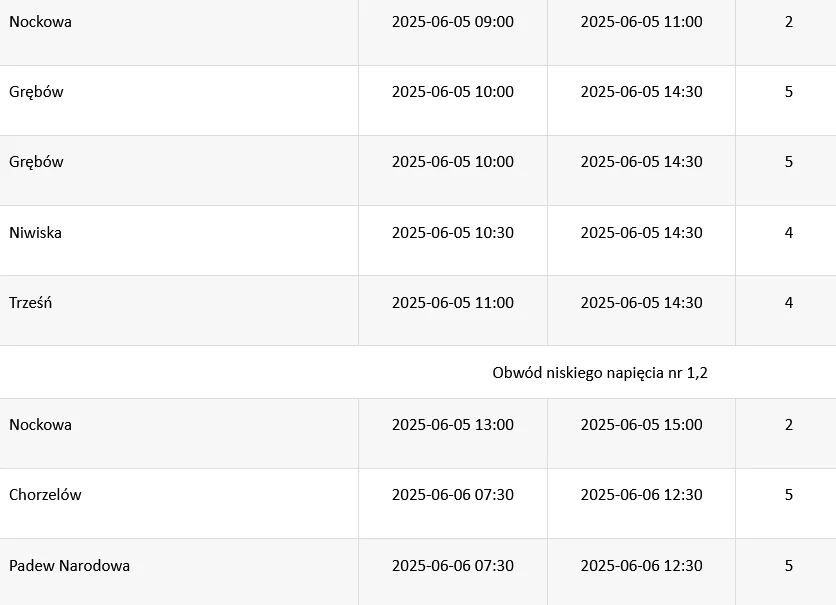This screenshot has height=605, width=836.
Task: Click the 2025-06-05 09:00 start time cell
Action: coord(452,22)
